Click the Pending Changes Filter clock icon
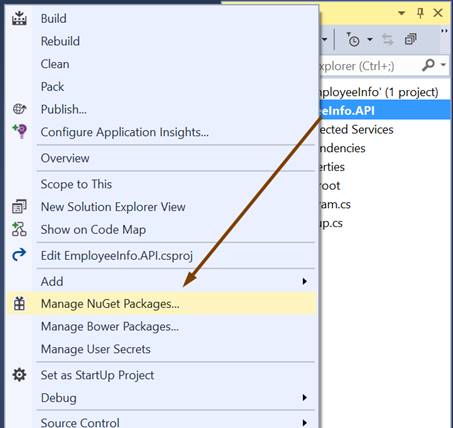This screenshot has height=428, width=453. (x=353, y=40)
